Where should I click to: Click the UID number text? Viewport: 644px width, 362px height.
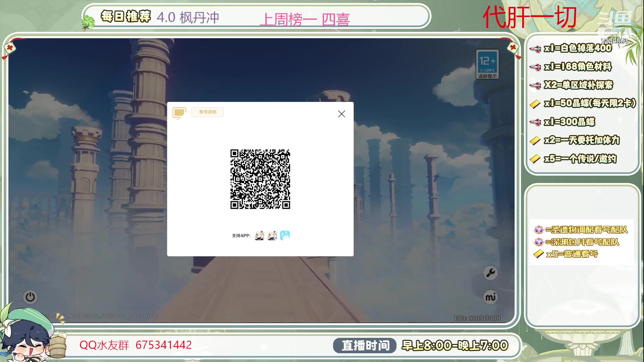coord(477,318)
